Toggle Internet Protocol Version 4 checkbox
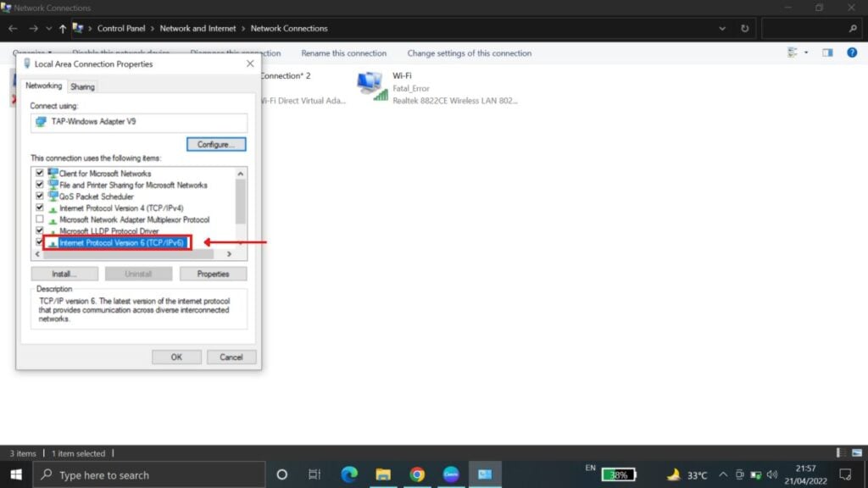868x488 pixels. pos(39,208)
